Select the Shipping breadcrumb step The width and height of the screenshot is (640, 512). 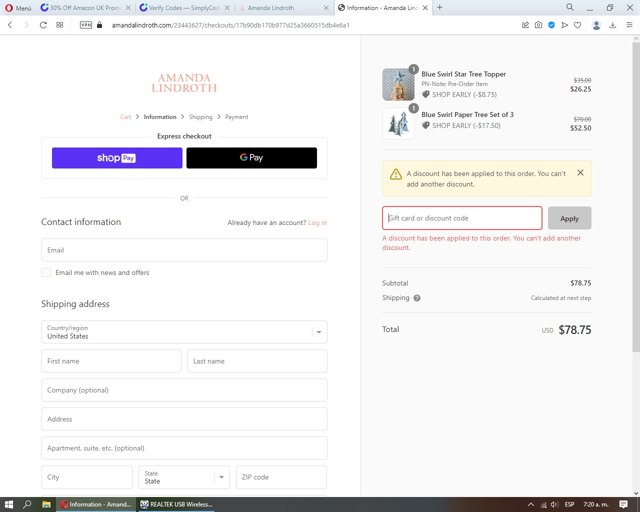coord(200,117)
